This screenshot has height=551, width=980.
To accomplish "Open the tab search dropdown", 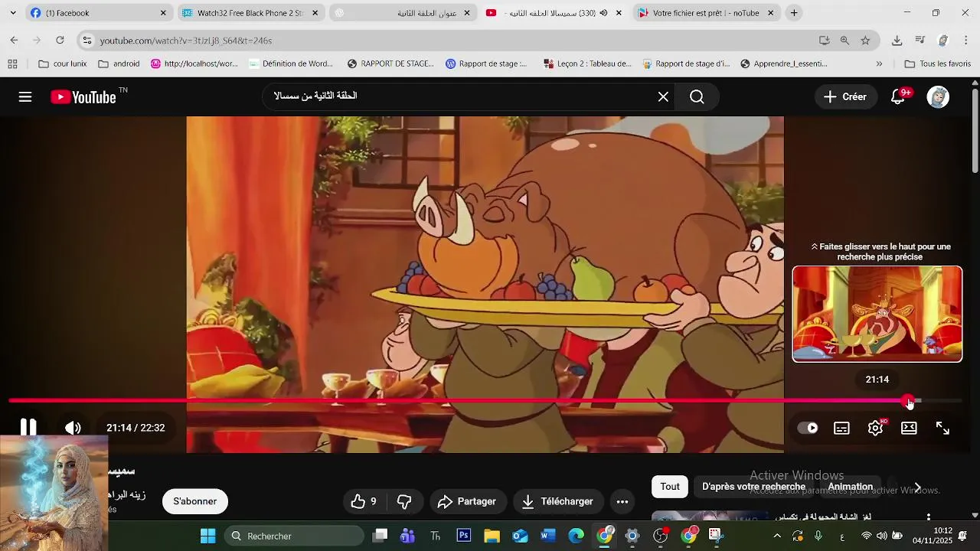I will tap(12, 13).
